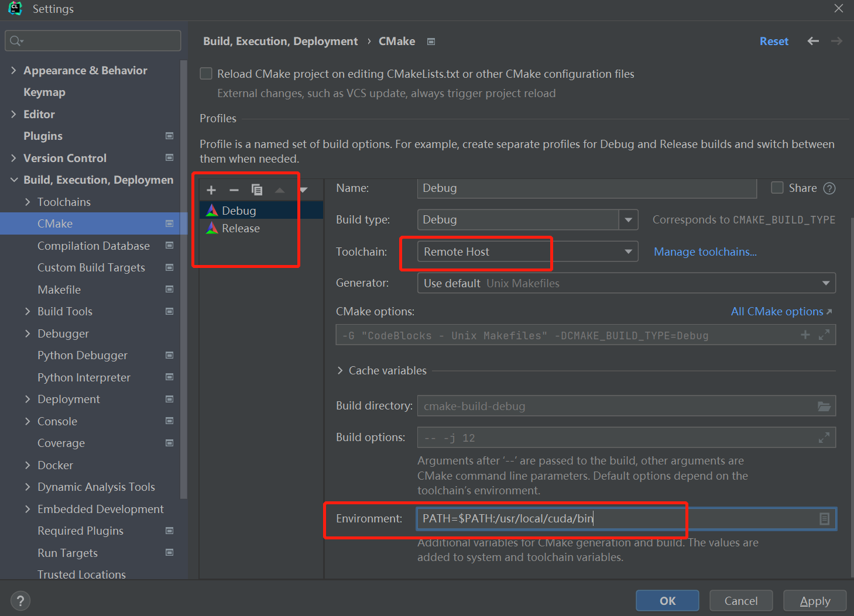The height and width of the screenshot is (616, 854).
Task: Select the Release profile
Action: click(x=261, y=228)
